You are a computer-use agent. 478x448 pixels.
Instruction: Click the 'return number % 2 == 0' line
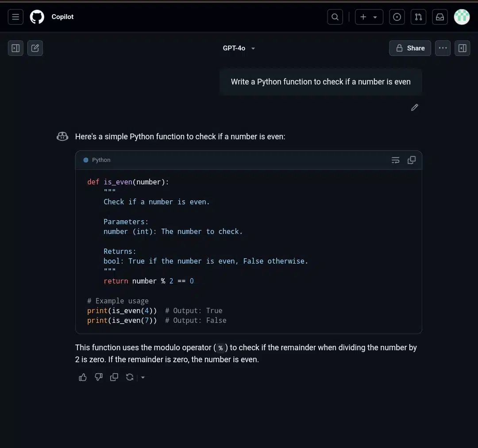coord(148,281)
